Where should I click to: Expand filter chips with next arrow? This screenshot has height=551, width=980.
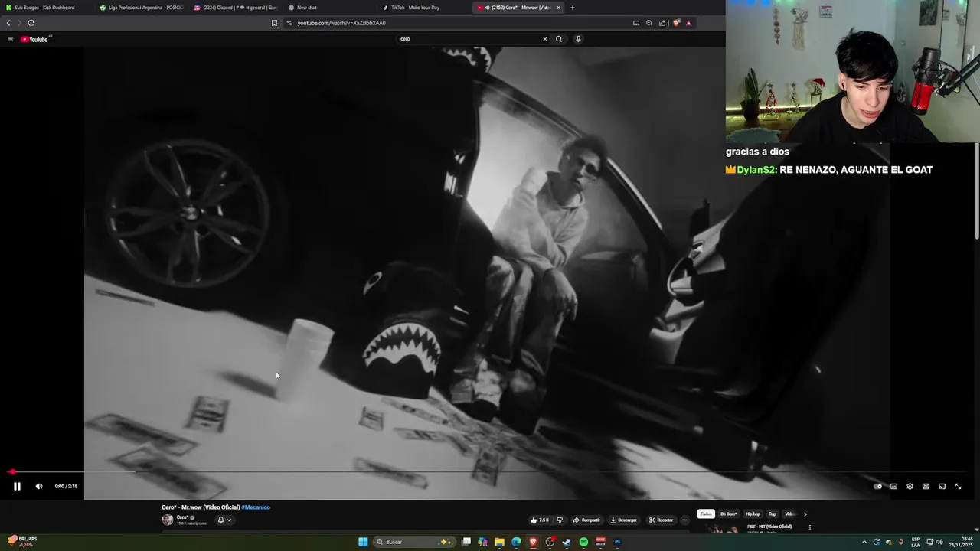click(805, 514)
